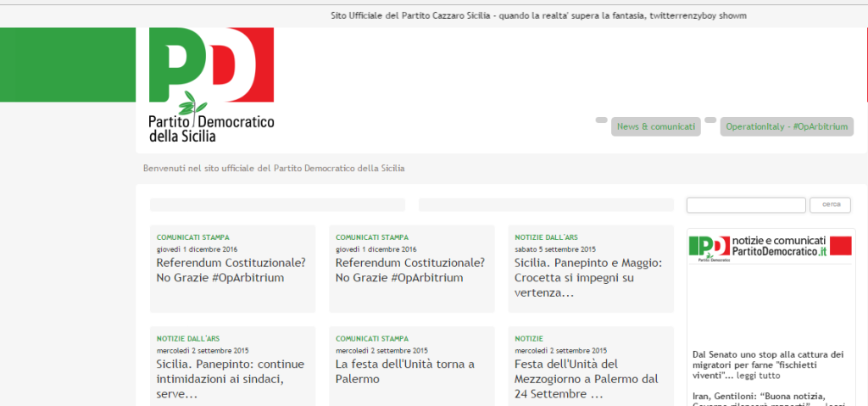This screenshot has width=868, height=406.
Task: Click the Partito Democratico della Sicilia logo
Action: (211, 85)
